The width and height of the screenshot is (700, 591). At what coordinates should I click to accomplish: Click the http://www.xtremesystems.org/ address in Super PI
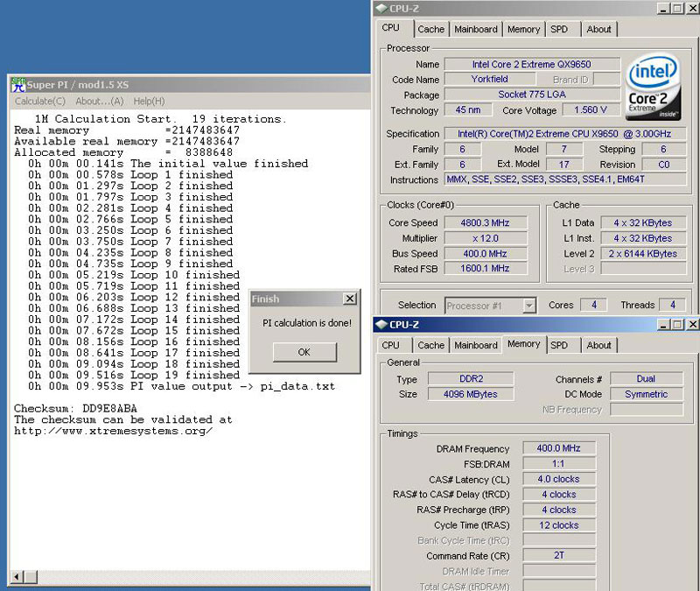click(x=113, y=431)
